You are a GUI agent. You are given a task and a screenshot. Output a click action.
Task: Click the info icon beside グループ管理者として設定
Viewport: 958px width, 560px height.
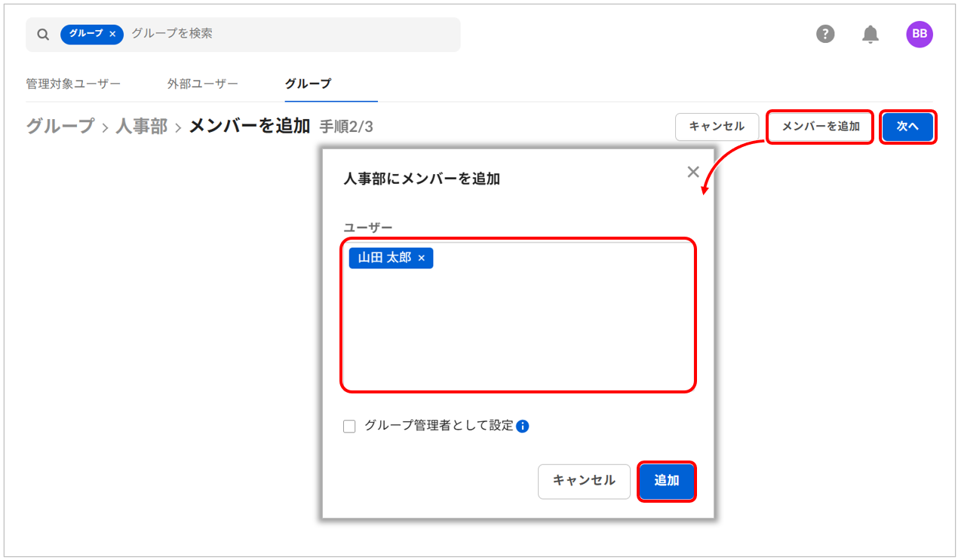[x=522, y=426]
